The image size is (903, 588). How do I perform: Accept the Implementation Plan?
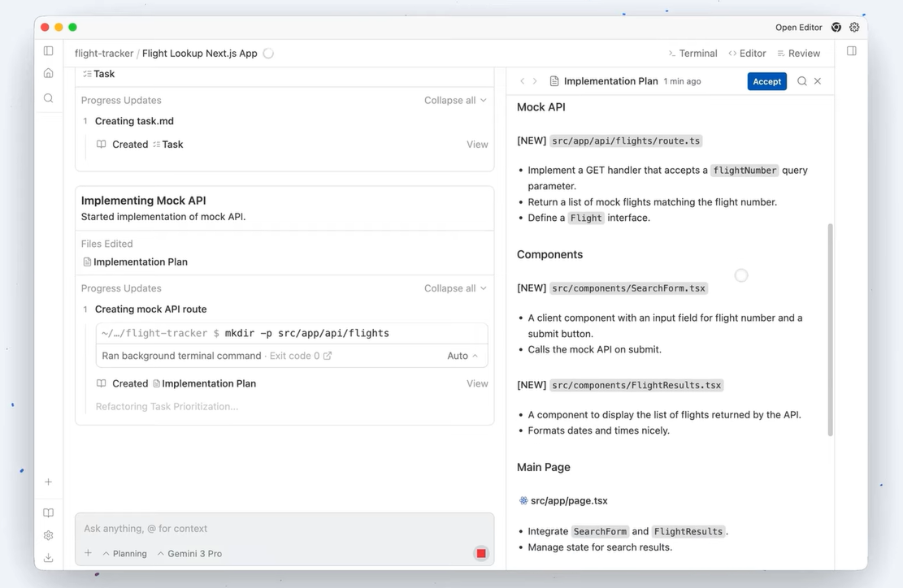pos(766,81)
